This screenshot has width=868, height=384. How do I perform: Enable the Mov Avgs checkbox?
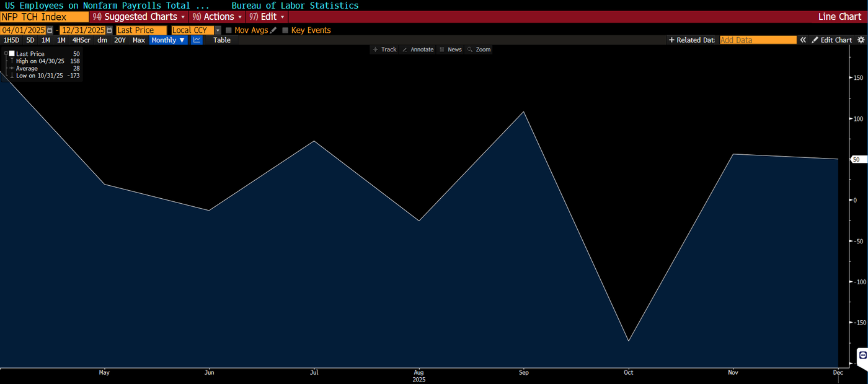click(228, 30)
